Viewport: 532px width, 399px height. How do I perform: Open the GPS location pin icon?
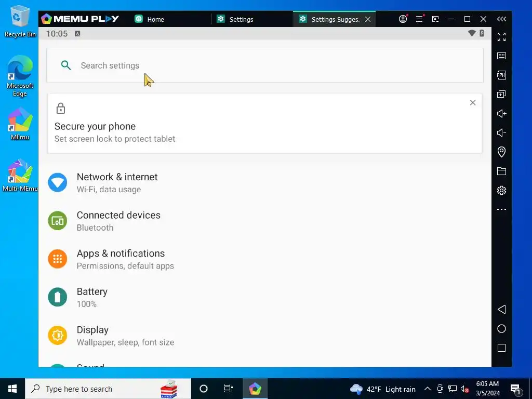[x=501, y=152]
